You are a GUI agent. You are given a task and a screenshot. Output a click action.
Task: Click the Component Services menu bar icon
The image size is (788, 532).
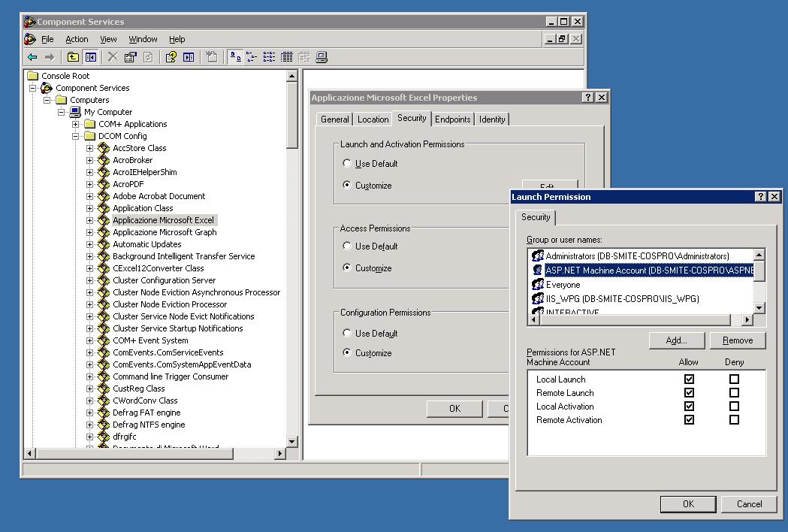[x=30, y=39]
